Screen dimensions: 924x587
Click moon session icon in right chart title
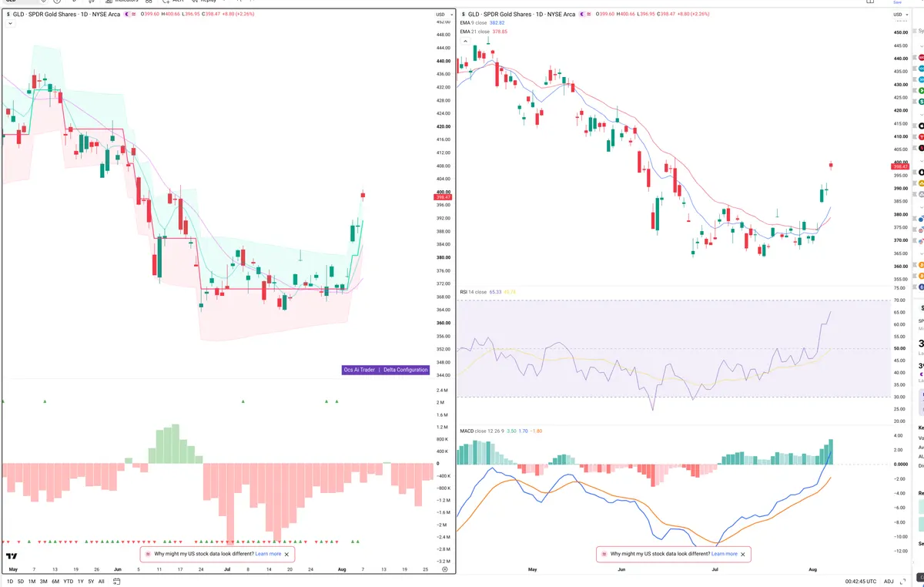584,14
